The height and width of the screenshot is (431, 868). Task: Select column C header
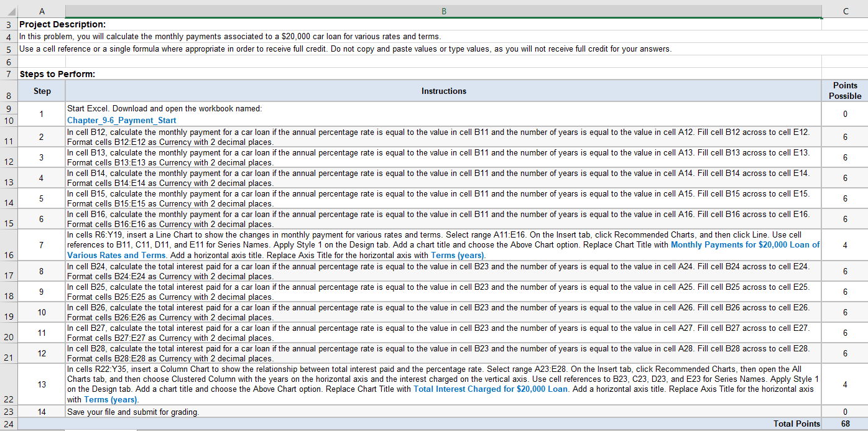point(846,11)
